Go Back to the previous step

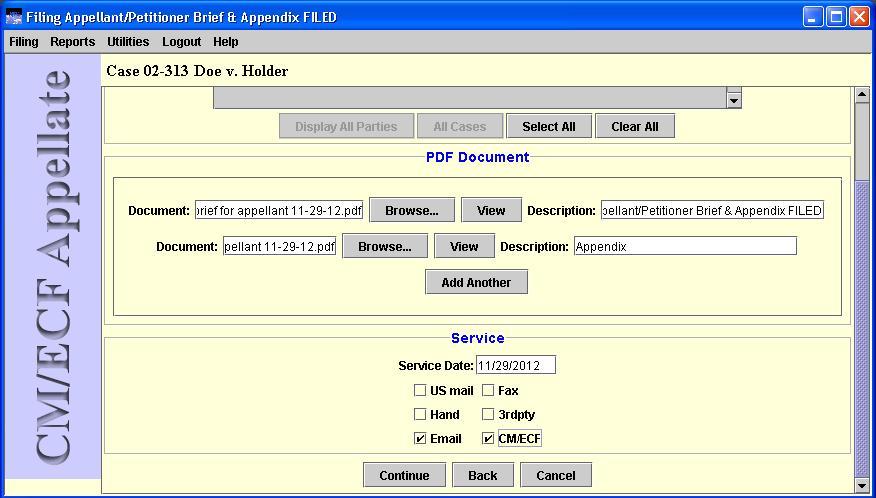click(x=483, y=475)
